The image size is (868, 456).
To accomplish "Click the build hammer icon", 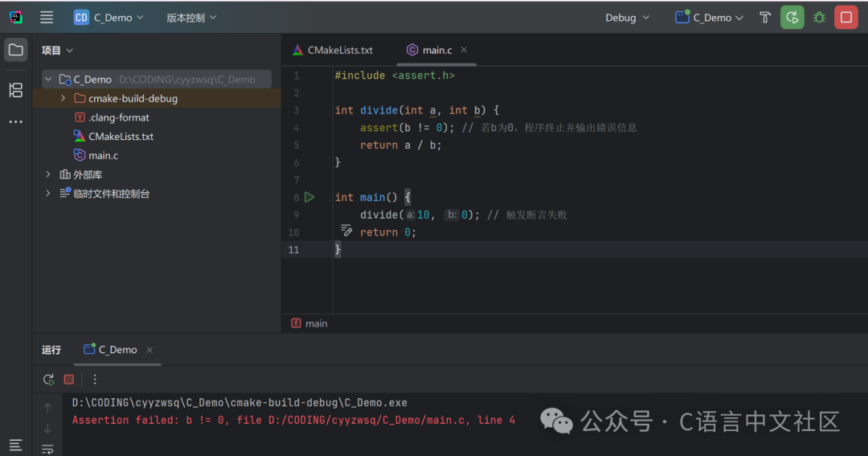I will 765,18.
